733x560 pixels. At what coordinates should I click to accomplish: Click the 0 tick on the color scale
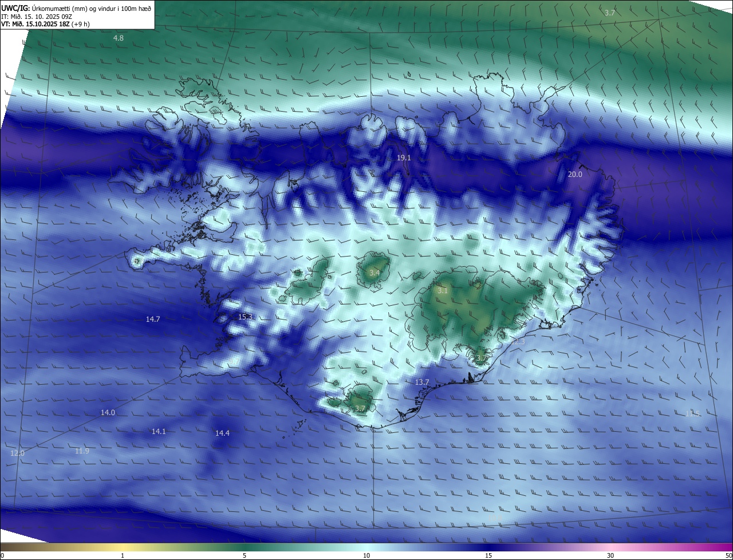[x=2, y=555]
